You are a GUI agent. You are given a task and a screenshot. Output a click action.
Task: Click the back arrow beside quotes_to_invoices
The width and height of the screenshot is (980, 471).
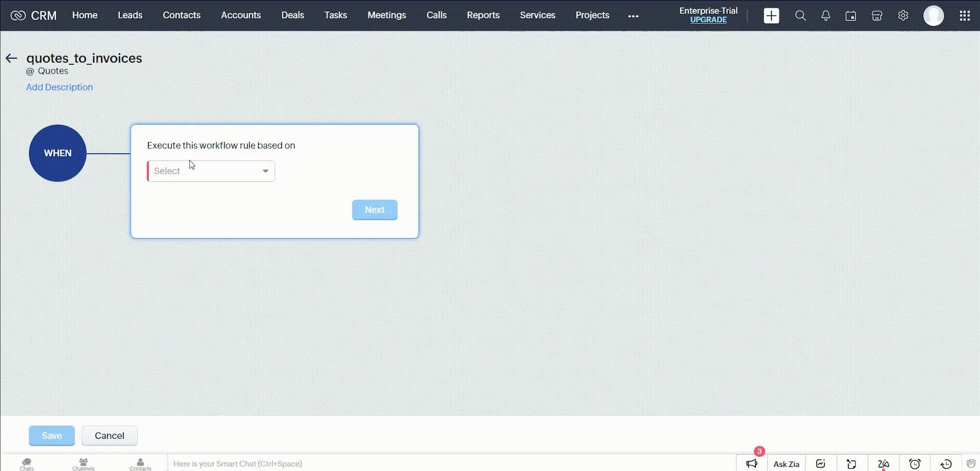11,58
